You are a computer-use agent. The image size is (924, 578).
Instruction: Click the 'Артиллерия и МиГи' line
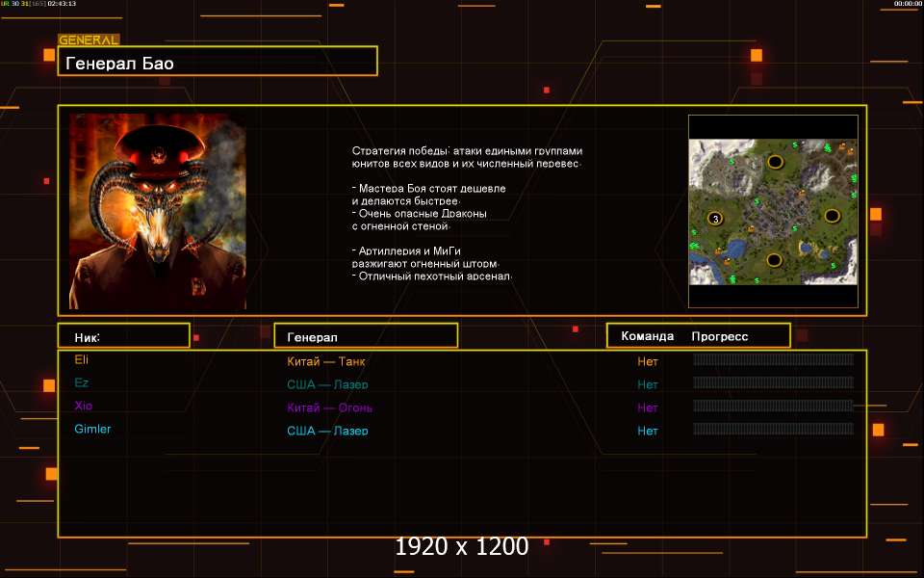(406, 251)
